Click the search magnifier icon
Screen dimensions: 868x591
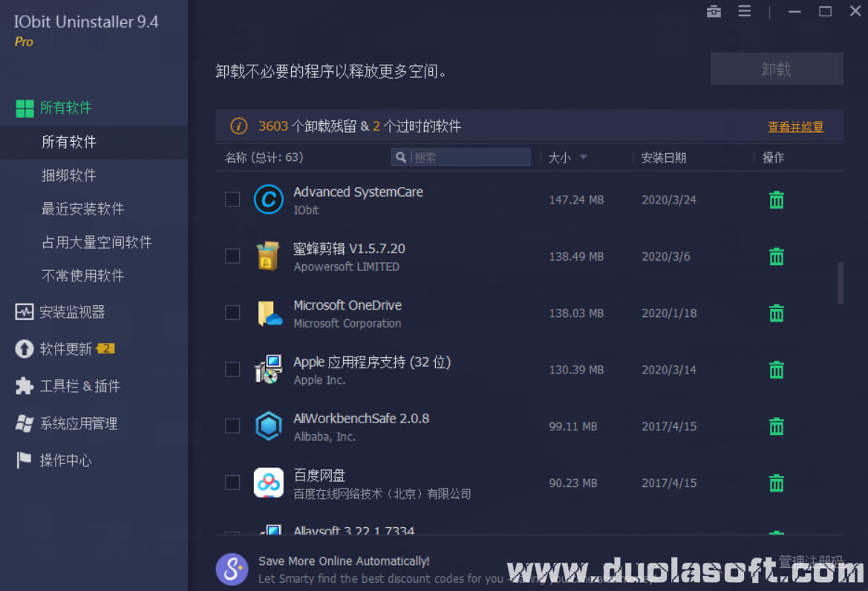tap(401, 157)
